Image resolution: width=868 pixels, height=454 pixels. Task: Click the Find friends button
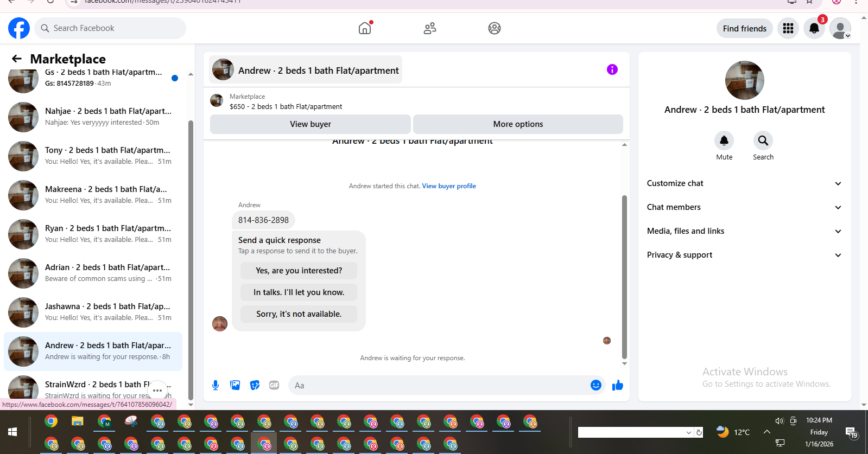click(x=745, y=28)
